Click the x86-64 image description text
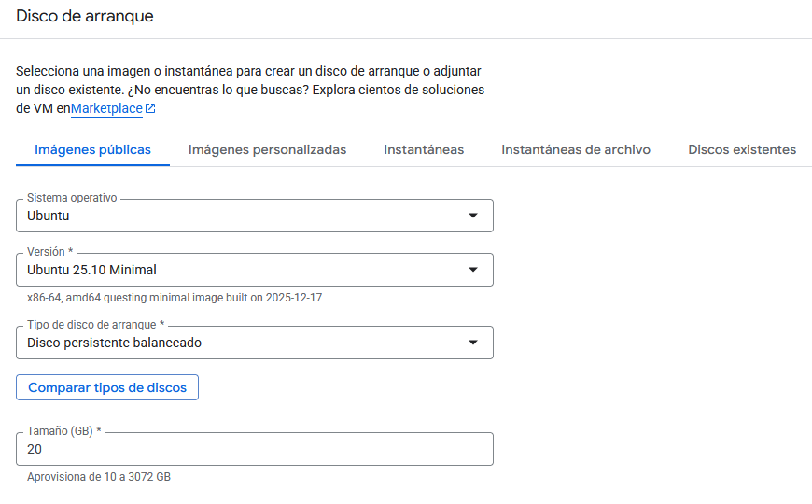The height and width of the screenshot is (504, 812). click(x=175, y=298)
